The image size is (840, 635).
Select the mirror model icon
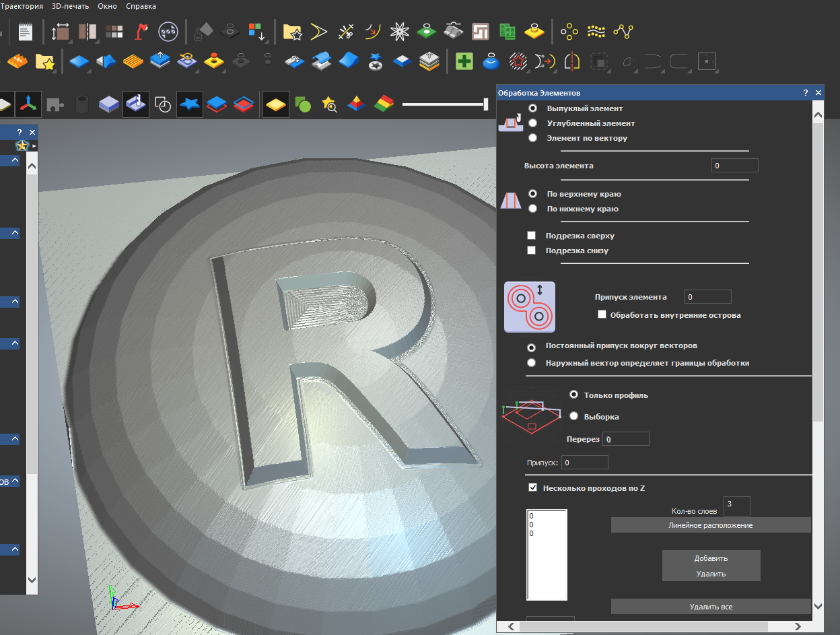point(87,32)
